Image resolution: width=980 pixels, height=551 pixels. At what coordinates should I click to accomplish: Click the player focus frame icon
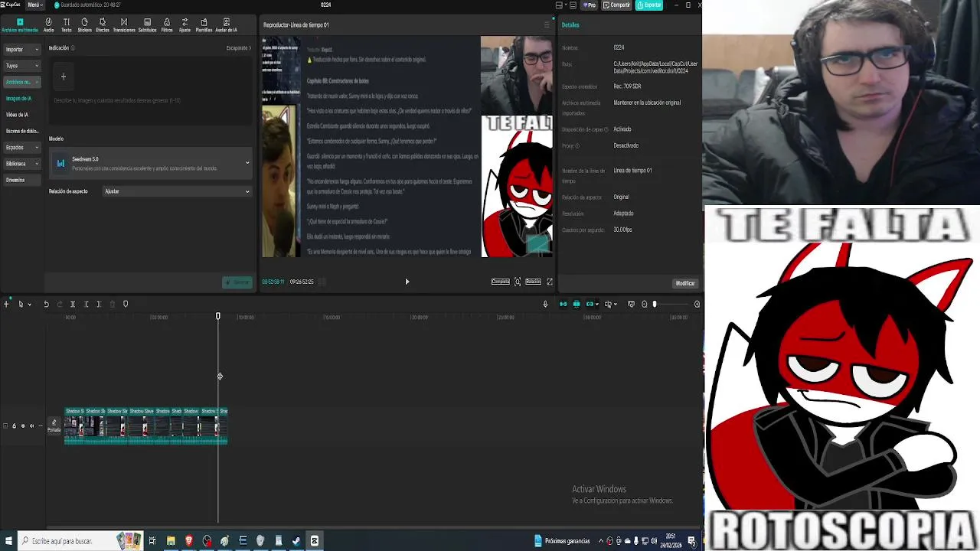(x=518, y=282)
